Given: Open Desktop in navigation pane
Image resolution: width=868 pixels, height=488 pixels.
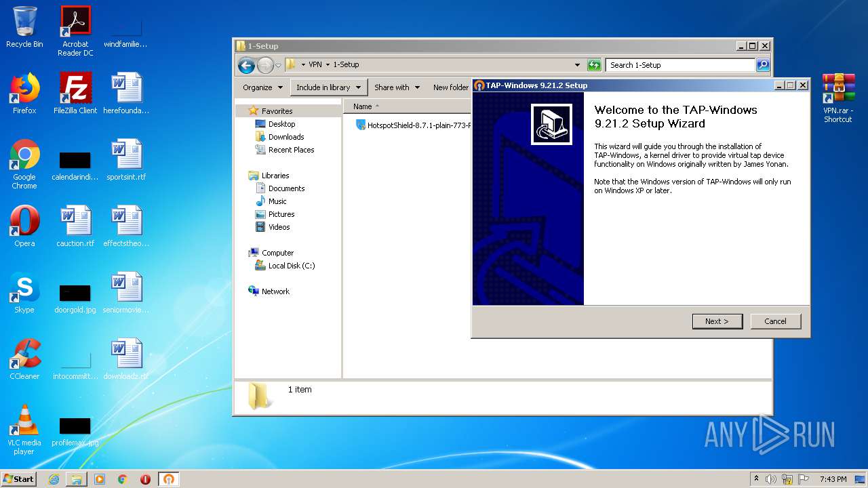Looking at the screenshot, I should pos(281,124).
